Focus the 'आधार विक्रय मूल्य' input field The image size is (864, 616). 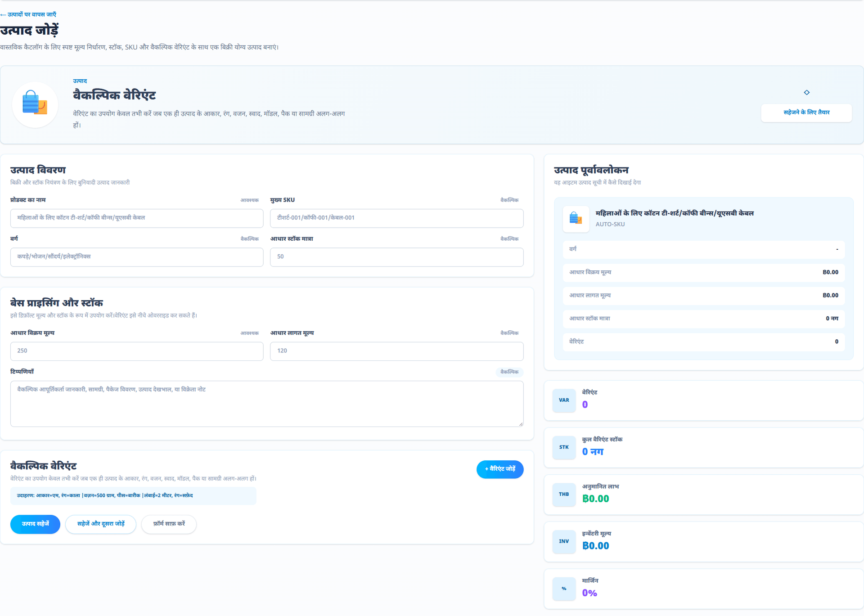coord(137,351)
